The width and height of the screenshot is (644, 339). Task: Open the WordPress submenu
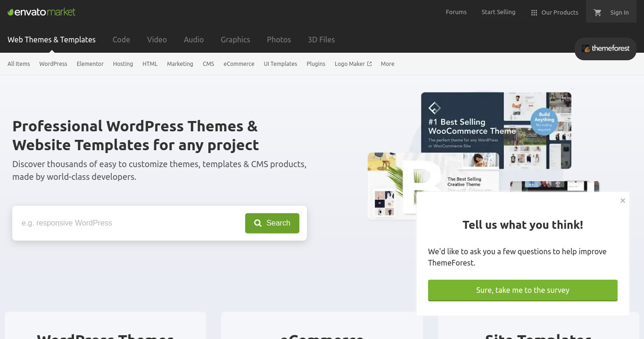[53, 64]
